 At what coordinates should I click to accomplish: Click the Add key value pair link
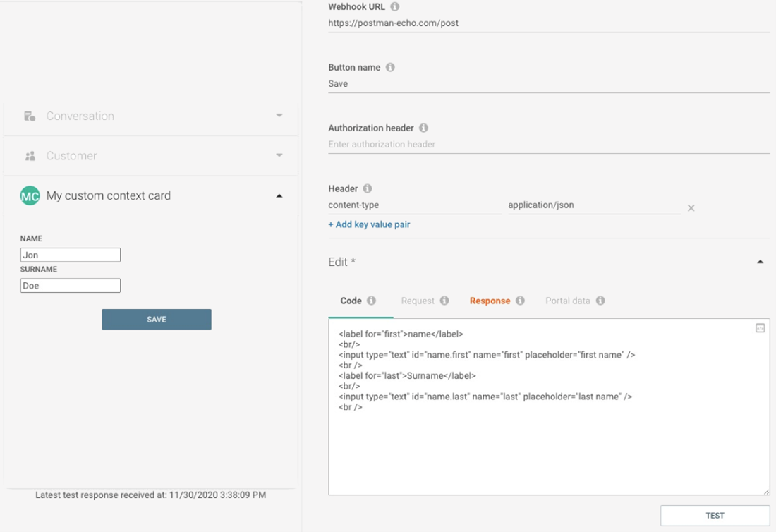click(x=369, y=224)
